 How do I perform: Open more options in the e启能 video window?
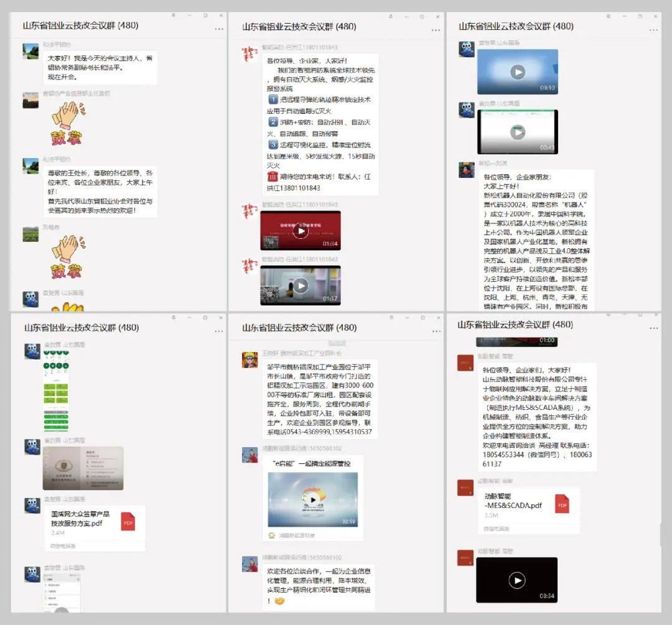[x=436, y=331]
